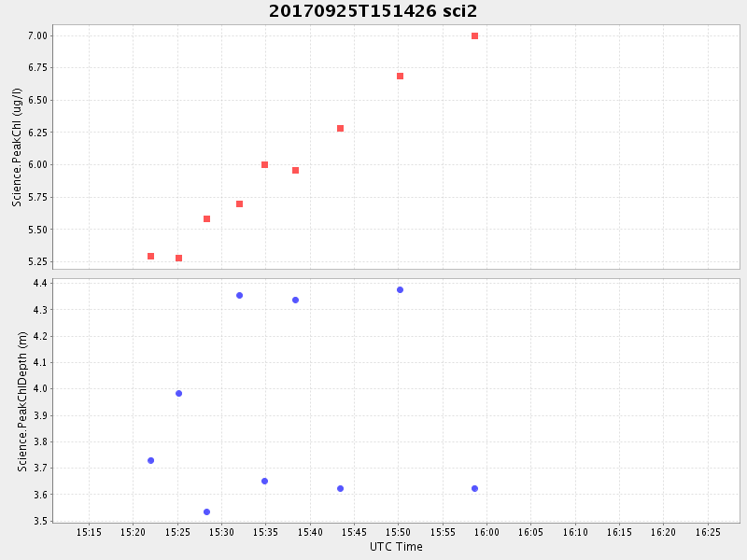Select the Science.PeakChlDepth (m) axis label

tap(22, 401)
